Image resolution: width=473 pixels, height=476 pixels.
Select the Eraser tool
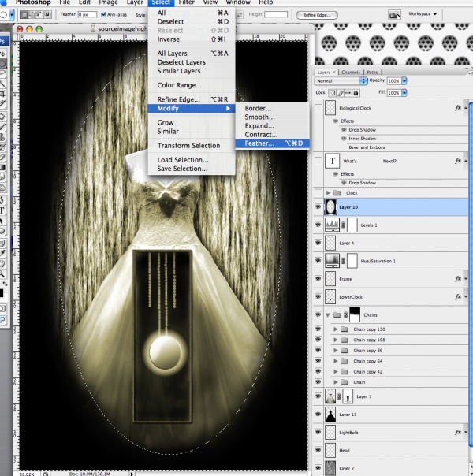point(2,158)
